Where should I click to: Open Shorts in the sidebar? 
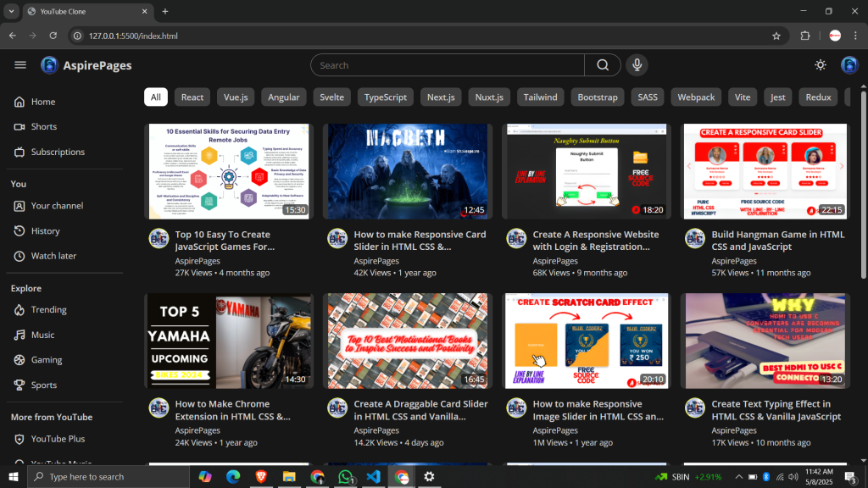click(x=64, y=127)
